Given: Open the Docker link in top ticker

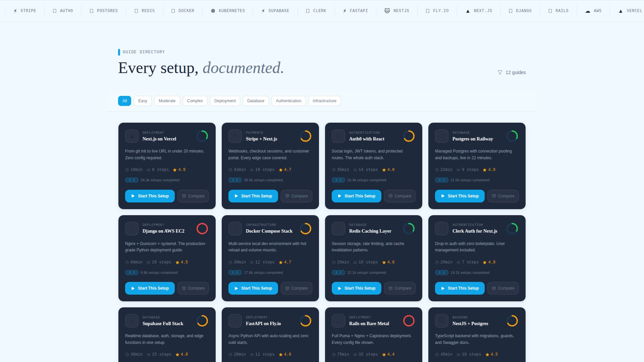Looking at the screenshot, I should [x=183, y=11].
